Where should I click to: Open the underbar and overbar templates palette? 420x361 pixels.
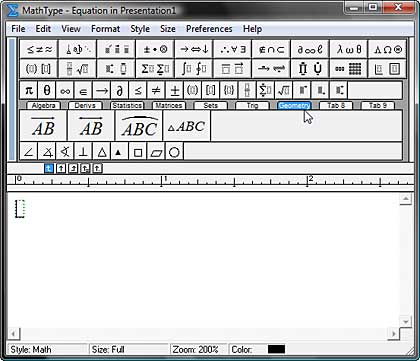(233, 69)
